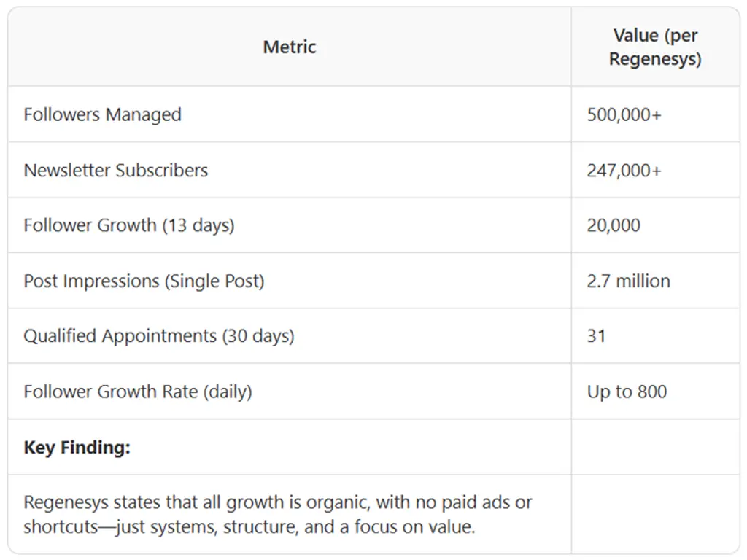The height and width of the screenshot is (560, 747).
Task: Select the 247,000+ subscribers value
Action: [624, 170]
